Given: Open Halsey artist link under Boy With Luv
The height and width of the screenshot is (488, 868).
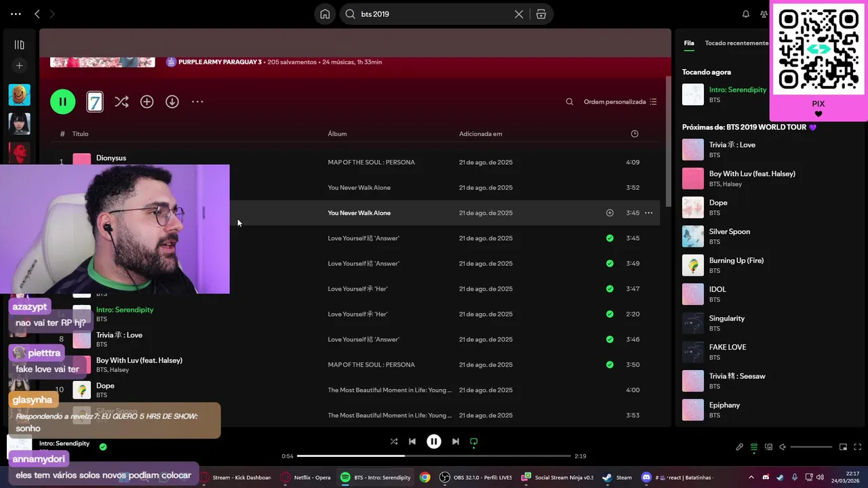Looking at the screenshot, I should point(120,370).
